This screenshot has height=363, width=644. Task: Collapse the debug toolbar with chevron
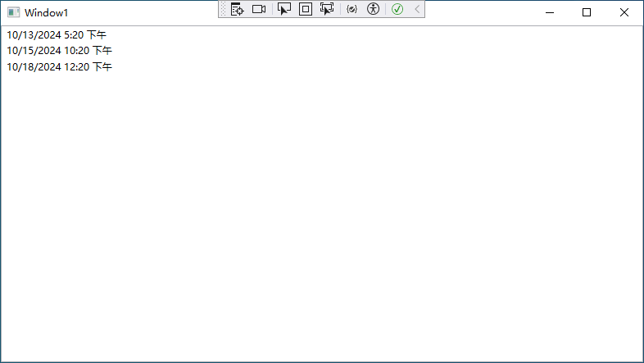pos(416,9)
